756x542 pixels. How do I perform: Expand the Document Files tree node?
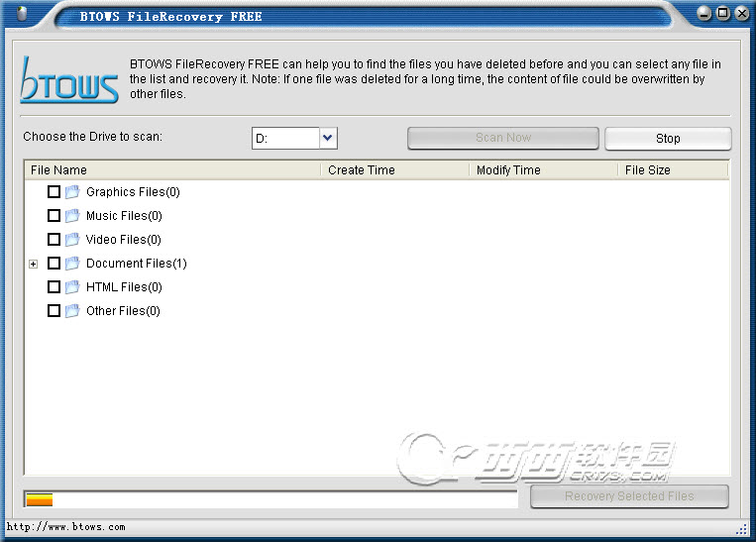coord(34,264)
